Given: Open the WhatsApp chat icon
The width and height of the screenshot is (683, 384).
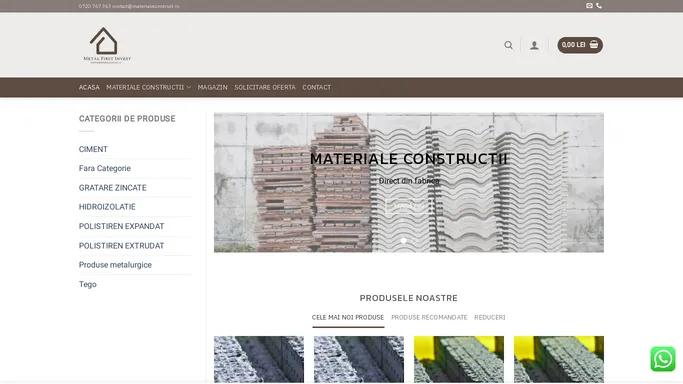Looking at the screenshot, I should click(663, 359).
